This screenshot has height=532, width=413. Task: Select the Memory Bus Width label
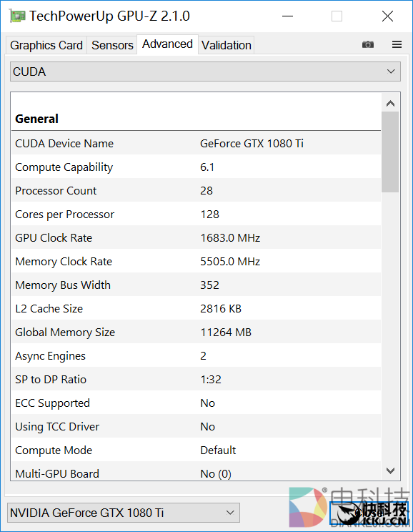[x=63, y=285]
